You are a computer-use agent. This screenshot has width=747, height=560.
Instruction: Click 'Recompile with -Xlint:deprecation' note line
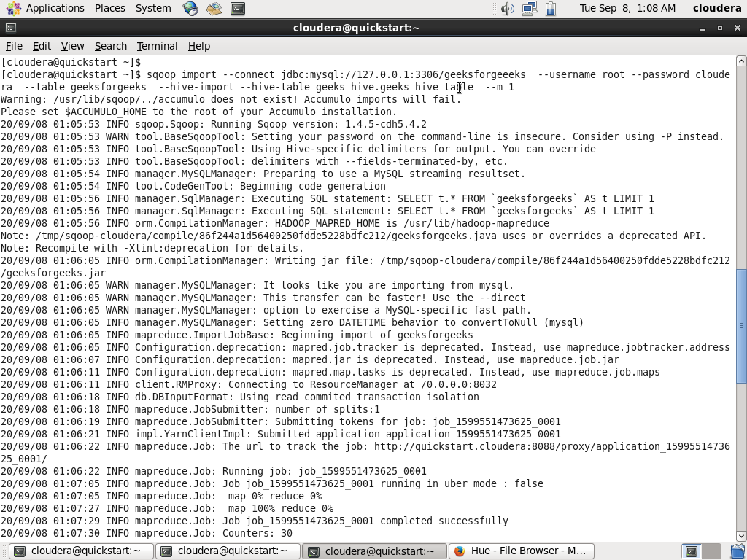[152, 248]
